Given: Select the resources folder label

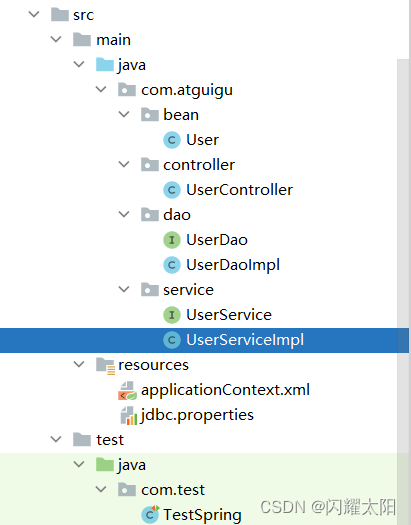Looking at the screenshot, I should point(153,365).
